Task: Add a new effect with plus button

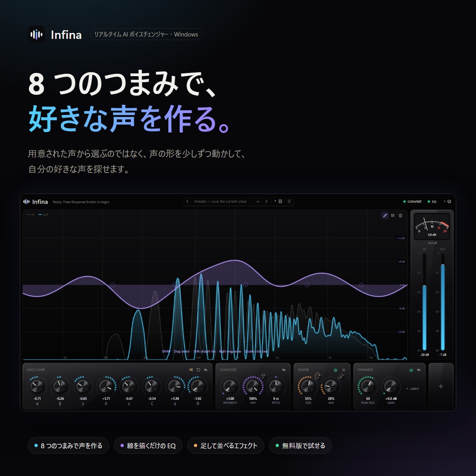Action: coord(441,386)
